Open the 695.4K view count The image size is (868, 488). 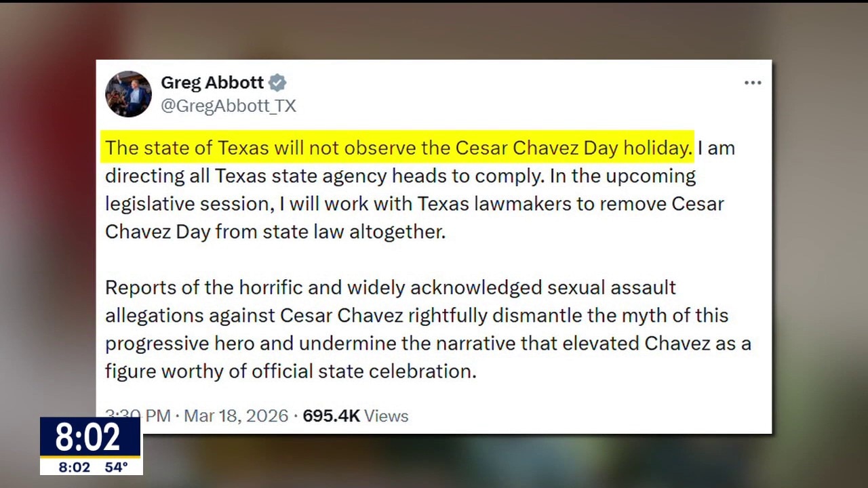click(331, 415)
